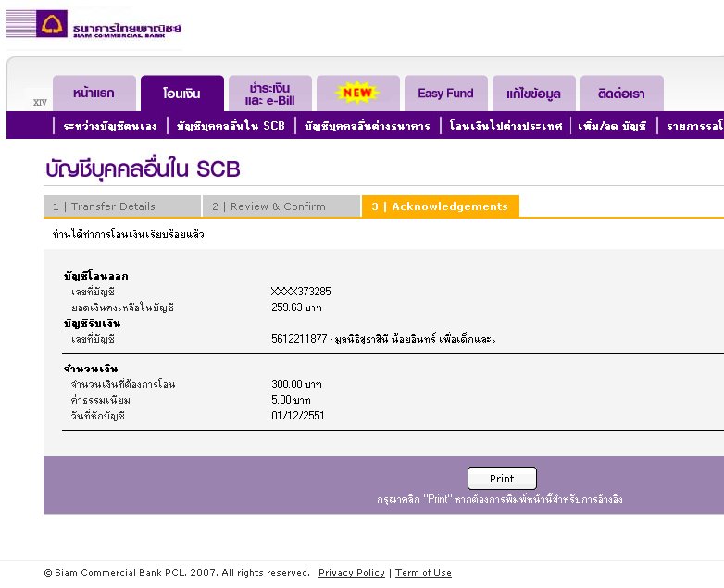Image resolution: width=724 pixels, height=588 pixels.
Task: Select เพิ่ม/ลด บัญชี submenu item
Action: click(x=612, y=126)
